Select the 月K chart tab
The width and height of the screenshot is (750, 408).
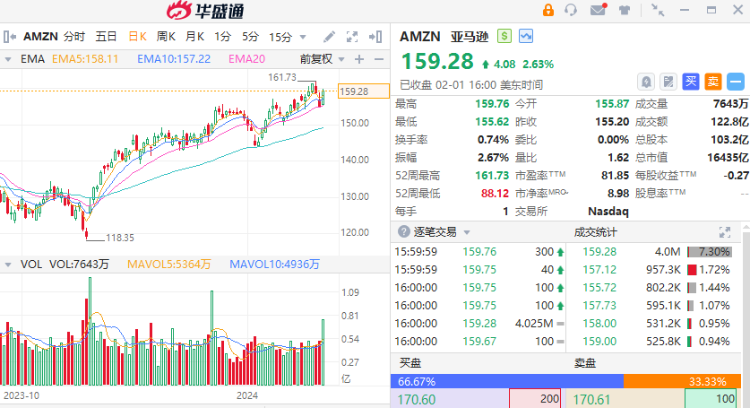(x=195, y=36)
